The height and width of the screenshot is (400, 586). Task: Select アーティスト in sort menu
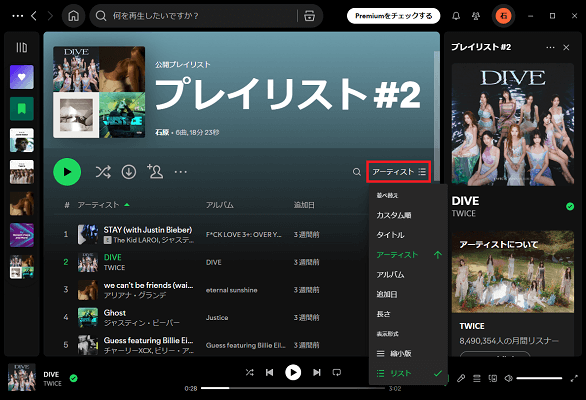click(408, 255)
